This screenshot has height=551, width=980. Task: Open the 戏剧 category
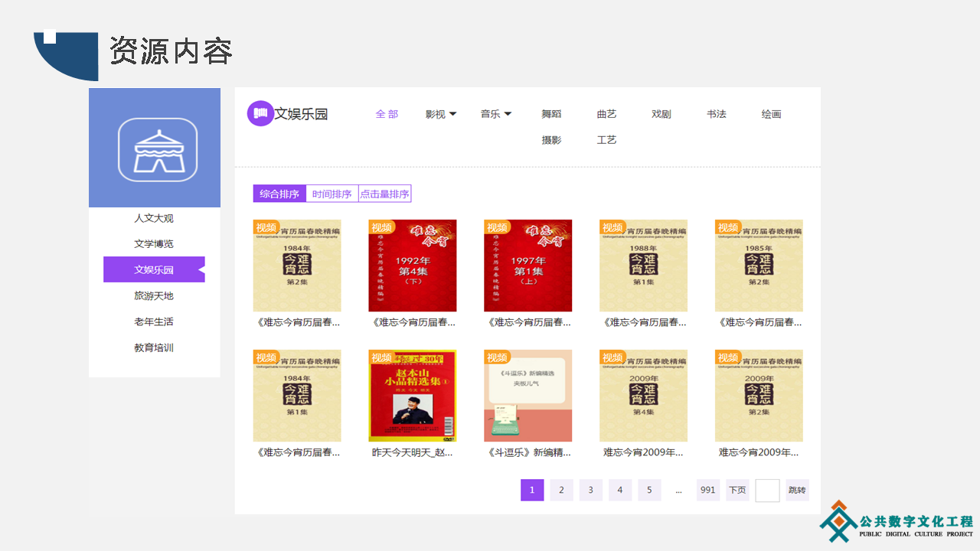(x=661, y=114)
